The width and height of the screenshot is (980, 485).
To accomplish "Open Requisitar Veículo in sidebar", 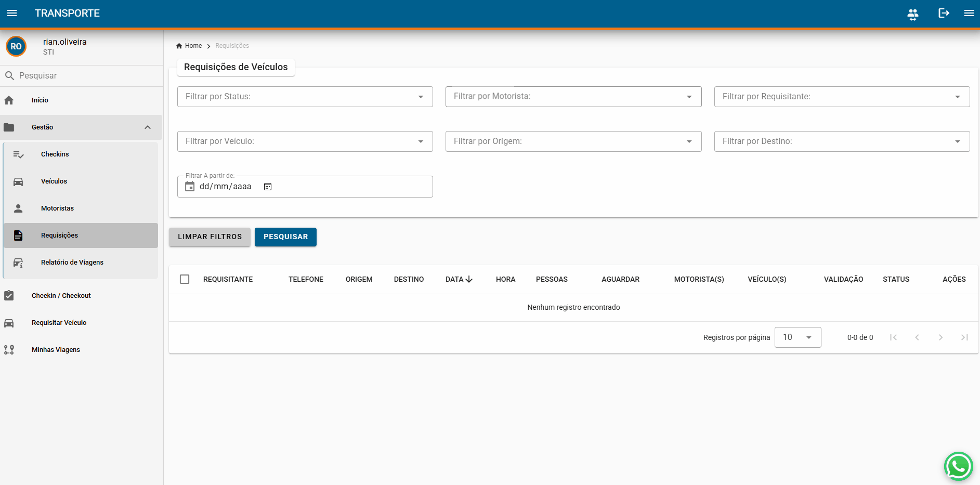I will (x=81, y=323).
